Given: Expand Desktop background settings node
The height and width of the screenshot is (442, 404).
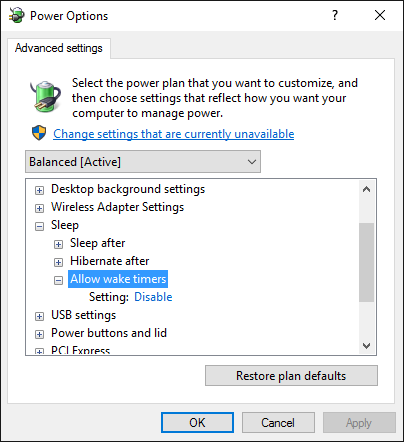Looking at the screenshot, I should [39, 190].
